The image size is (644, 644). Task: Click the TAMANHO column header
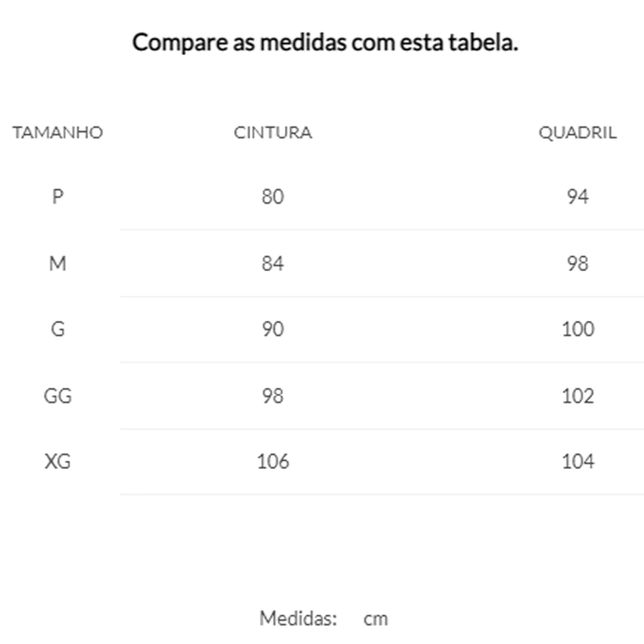coord(57,133)
